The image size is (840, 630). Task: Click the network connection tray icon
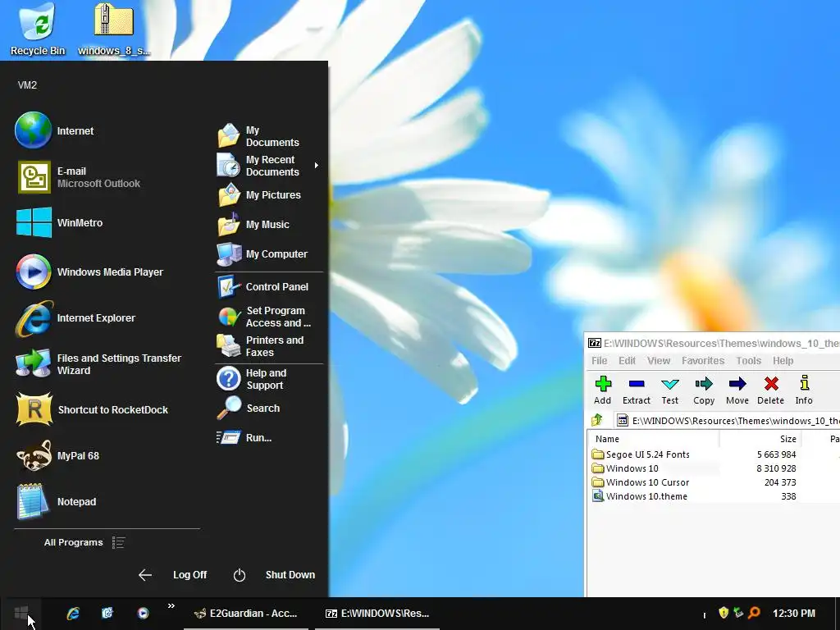[739, 612]
